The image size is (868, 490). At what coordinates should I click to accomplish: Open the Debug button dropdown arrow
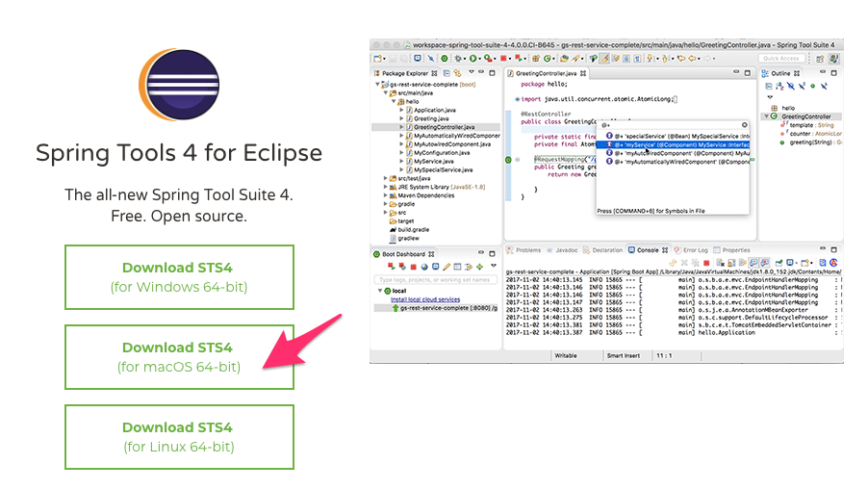click(x=465, y=59)
